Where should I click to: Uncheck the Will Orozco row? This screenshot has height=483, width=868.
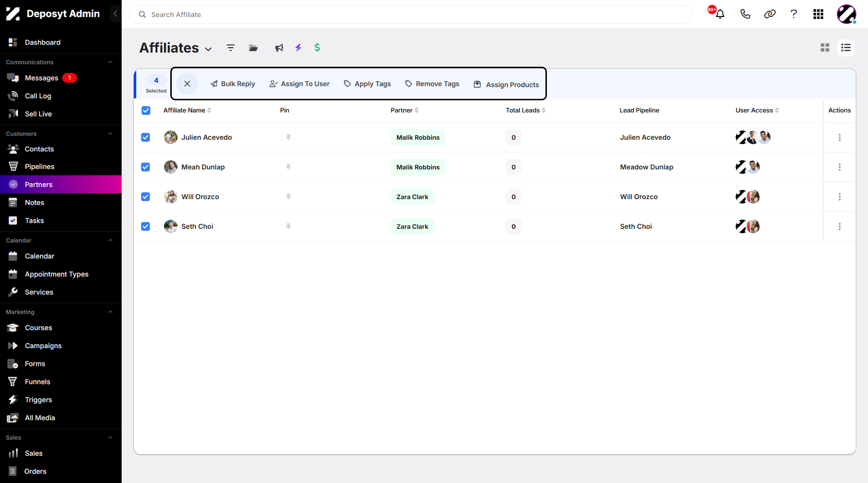145,197
